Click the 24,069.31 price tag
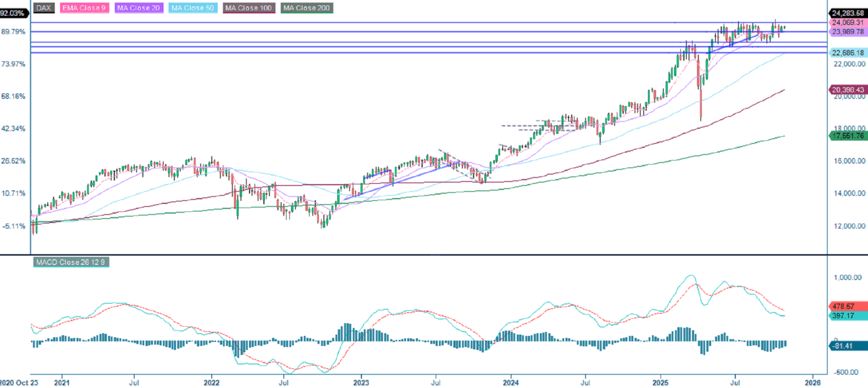The image size is (868, 388). pos(848,23)
